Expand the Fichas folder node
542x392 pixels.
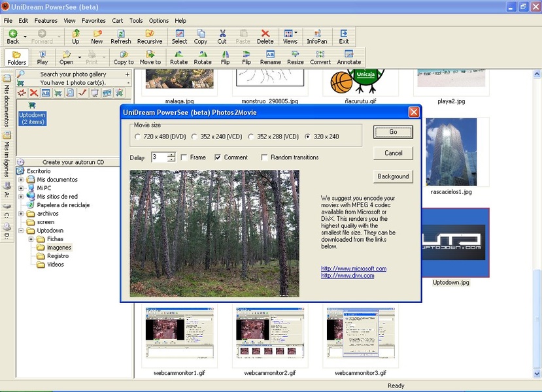[31, 239]
